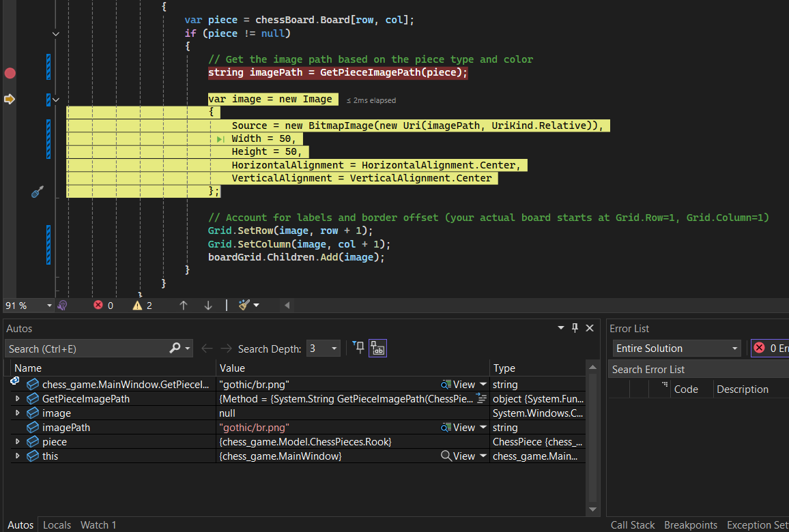Click the Search Error List field
This screenshot has height=532, width=789.
click(698, 370)
